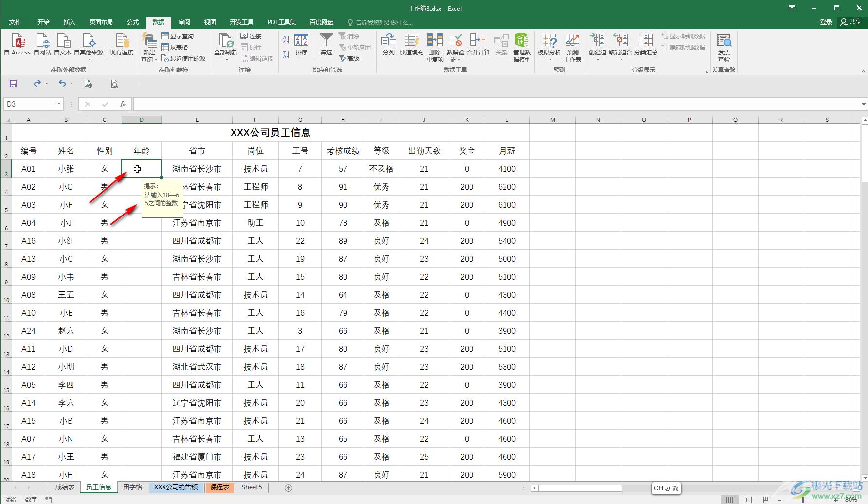
Task: Add a new sheet with plus button
Action: coord(289,487)
